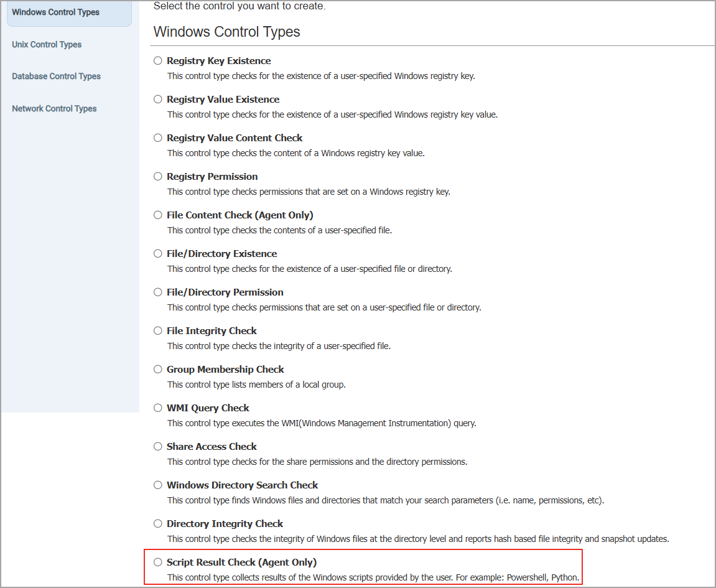Select Share Access Check control type
This screenshot has height=588, width=716.
click(x=157, y=446)
